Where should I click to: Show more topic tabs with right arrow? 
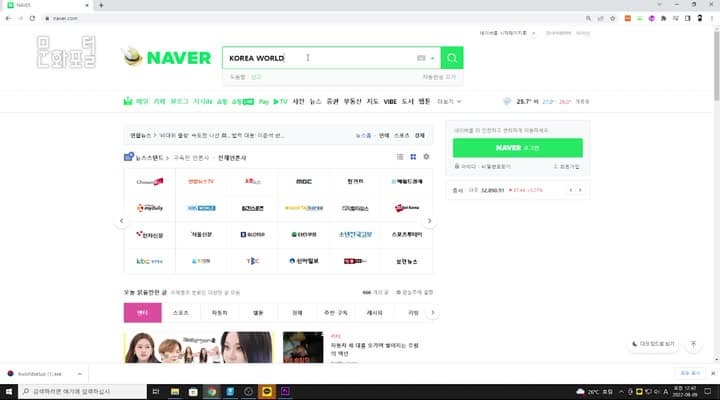[433, 313]
